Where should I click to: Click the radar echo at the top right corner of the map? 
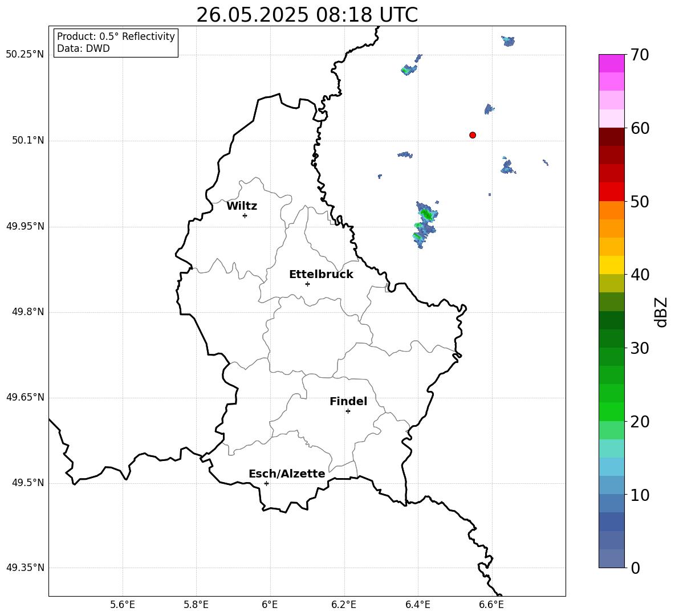coord(509,41)
